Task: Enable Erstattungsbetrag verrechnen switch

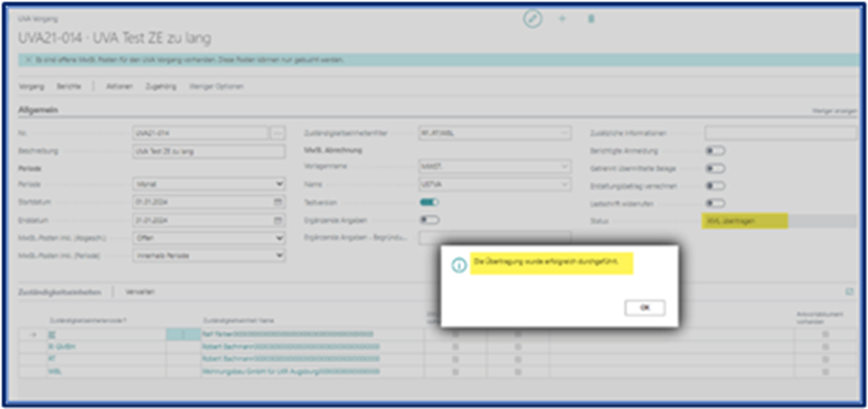Action: pyautogui.click(x=715, y=186)
